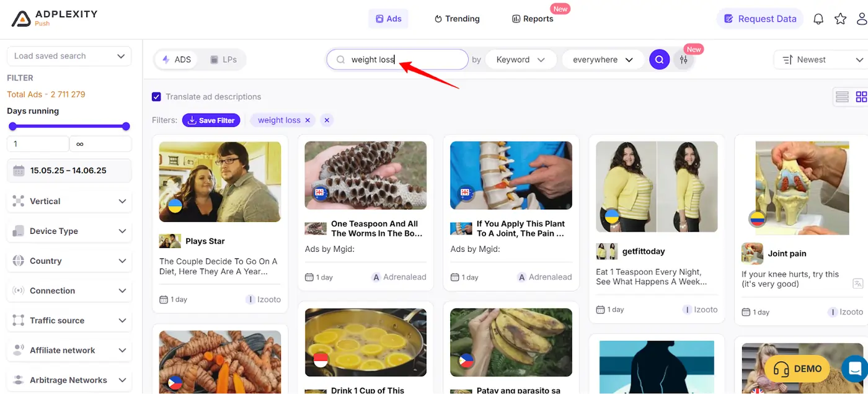Open the lemon slices pan ad thumbnail
The width and height of the screenshot is (868, 394).
366,343
